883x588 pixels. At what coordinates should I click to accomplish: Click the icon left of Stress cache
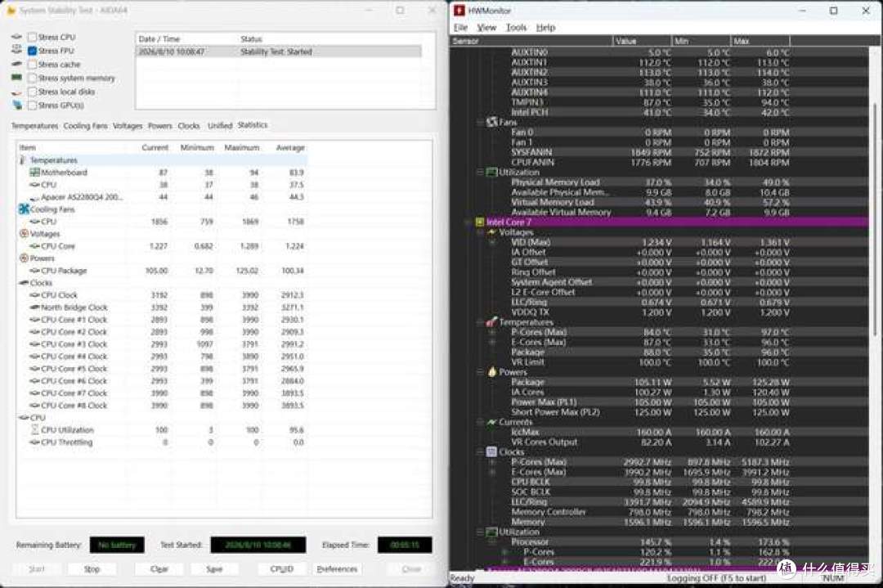(17, 65)
